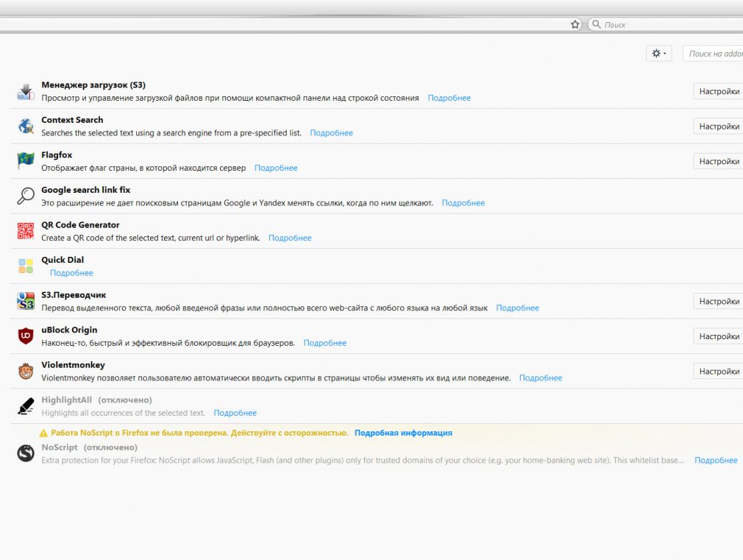Click the Quick Dial colored squares icon
Screen dimensions: 743x560
pyautogui.click(x=26, y=266)
